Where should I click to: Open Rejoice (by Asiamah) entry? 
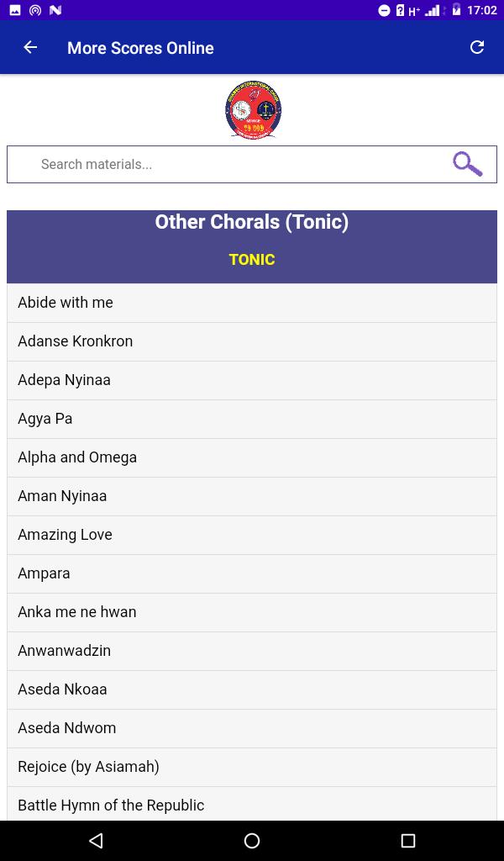[252, 767]
